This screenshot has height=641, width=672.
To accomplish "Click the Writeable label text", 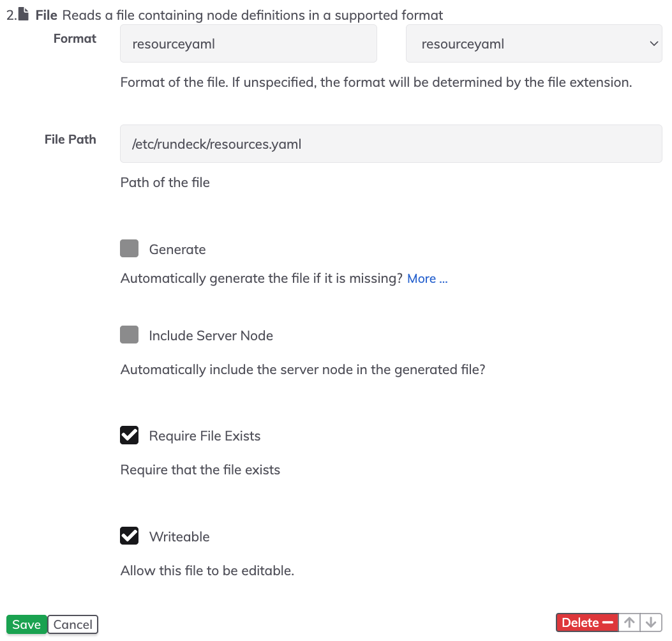I will (179, 537).
